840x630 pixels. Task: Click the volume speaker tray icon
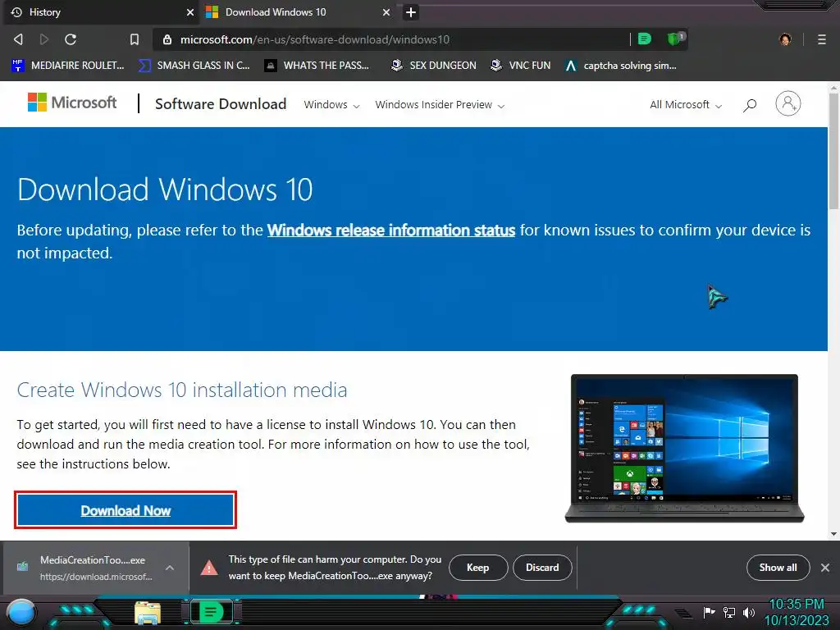749,612
